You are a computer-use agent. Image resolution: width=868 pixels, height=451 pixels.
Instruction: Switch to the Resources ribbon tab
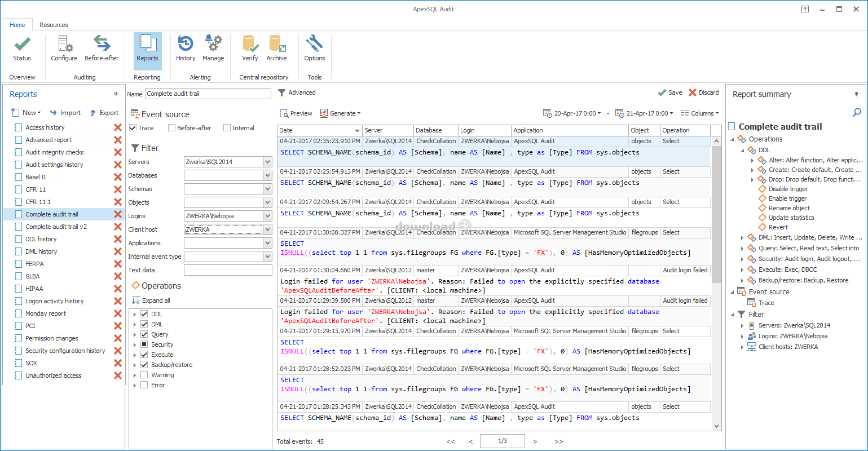pyautogui.click(x=54, y=25)
